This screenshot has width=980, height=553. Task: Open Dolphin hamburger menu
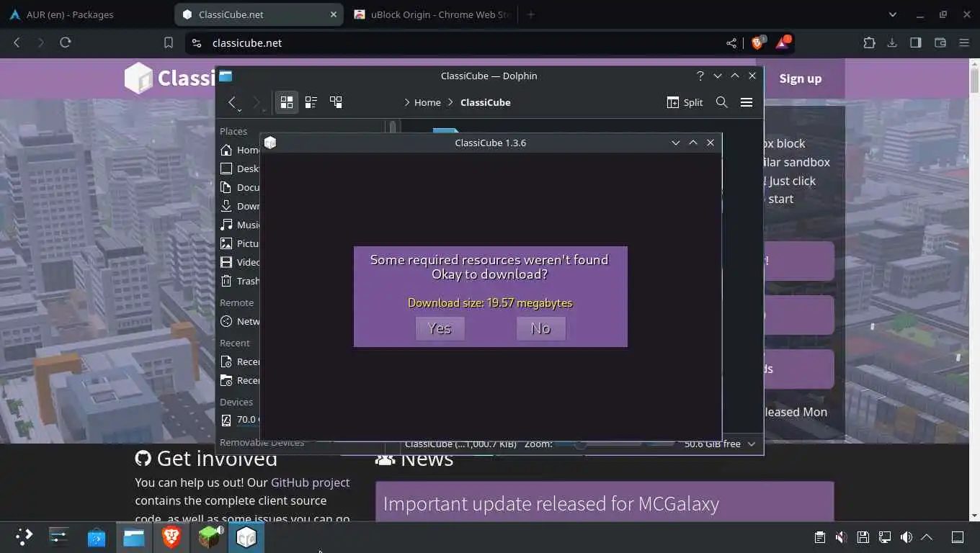point(747,102)
